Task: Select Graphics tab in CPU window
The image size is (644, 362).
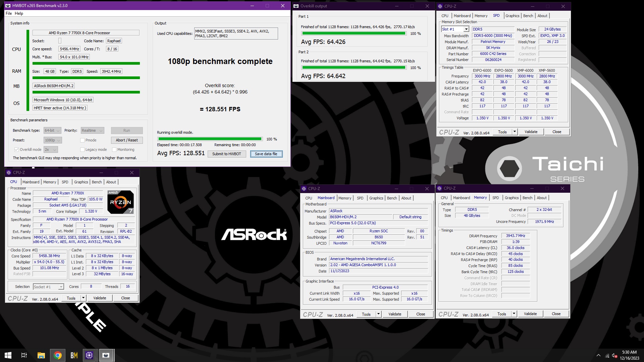Action: (81, 182)
